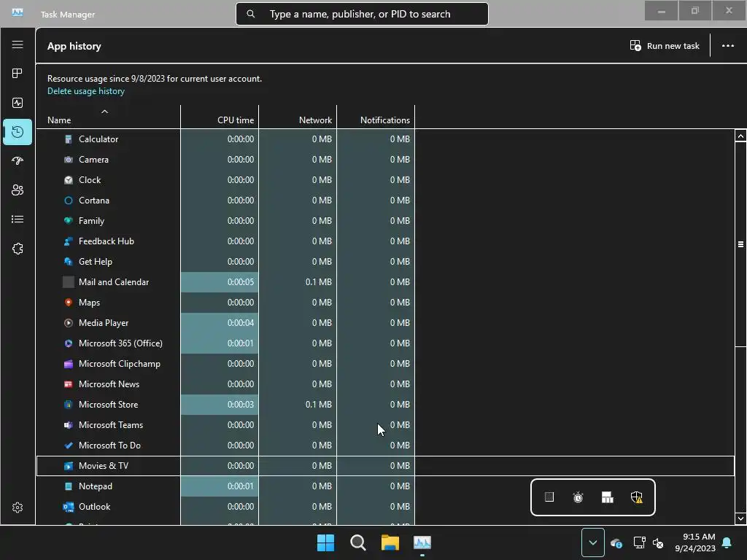Open Performance page from sidebar
Viewport: 747px width, 560px height.
click(x=18, y=103)
